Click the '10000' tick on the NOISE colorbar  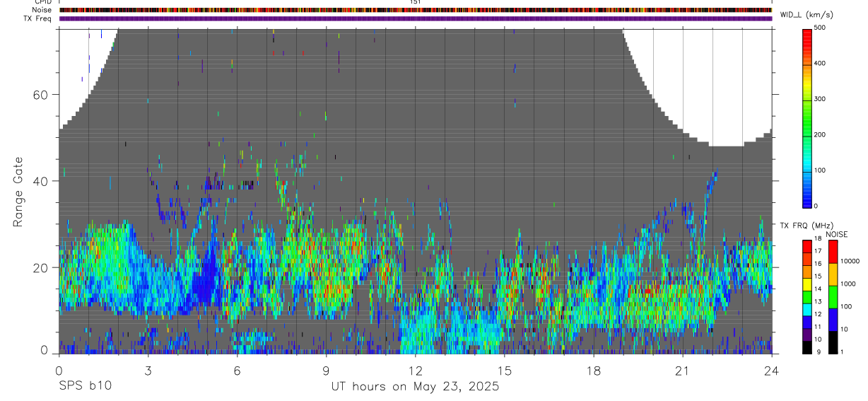click(849, 262)
